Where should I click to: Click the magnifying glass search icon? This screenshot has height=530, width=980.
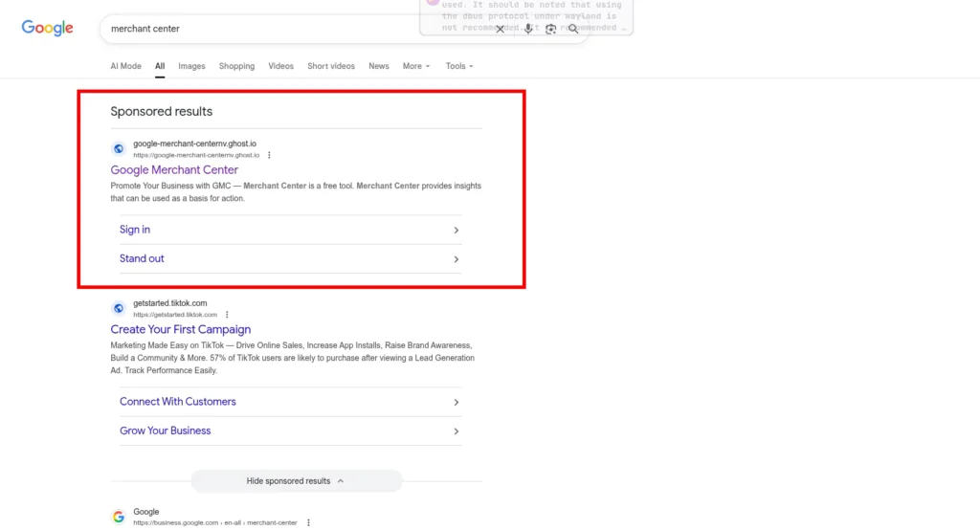(x=573, y=29)
